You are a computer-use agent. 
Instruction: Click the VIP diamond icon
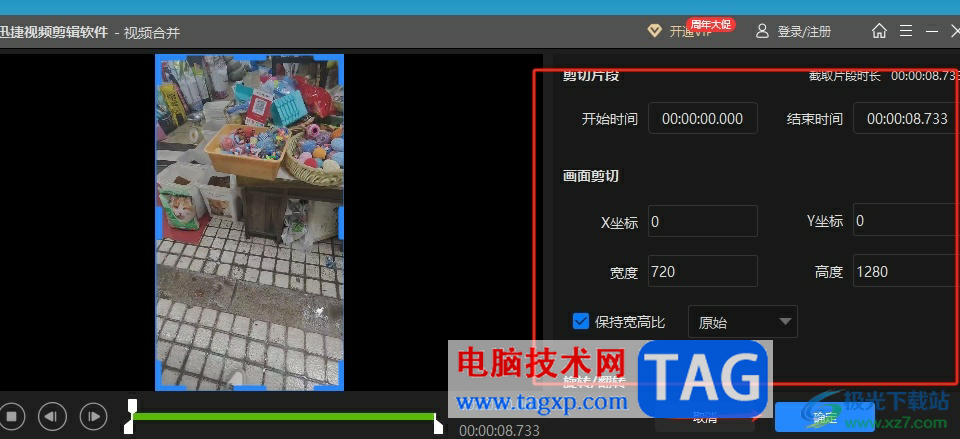coord(654,31)
